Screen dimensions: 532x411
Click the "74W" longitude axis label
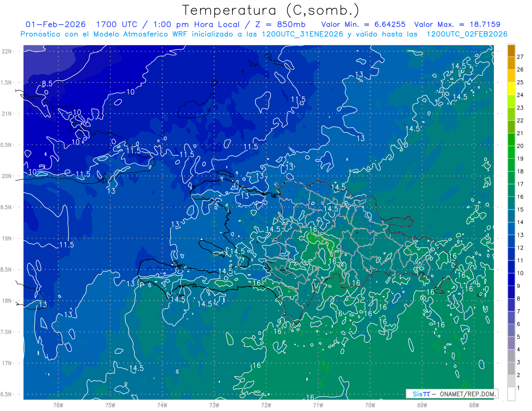162,405
